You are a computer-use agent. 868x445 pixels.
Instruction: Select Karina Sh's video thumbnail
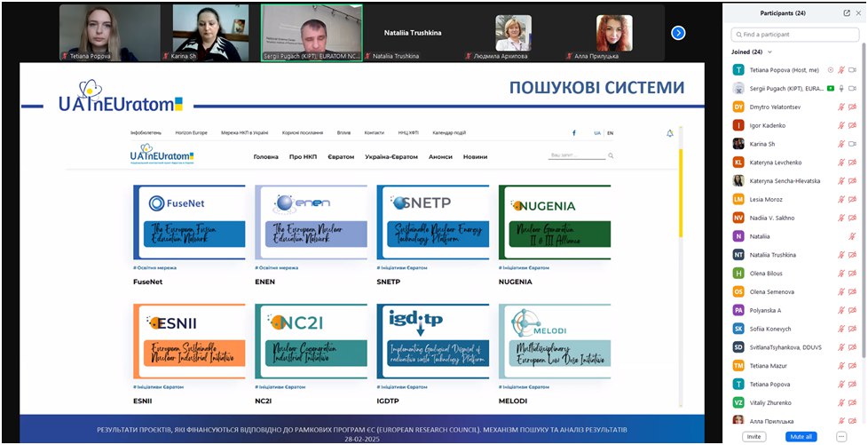pyautogui.click(x=210, y=33)
